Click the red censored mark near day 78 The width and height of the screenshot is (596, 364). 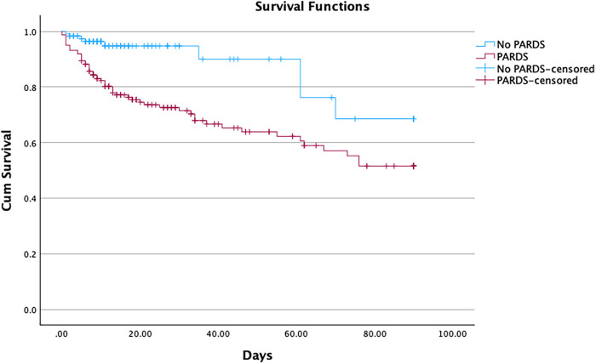click(366, 166)
